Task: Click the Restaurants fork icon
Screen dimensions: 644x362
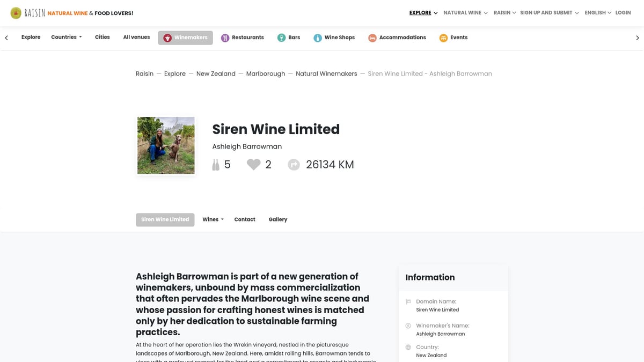Action: coord(225,38)
